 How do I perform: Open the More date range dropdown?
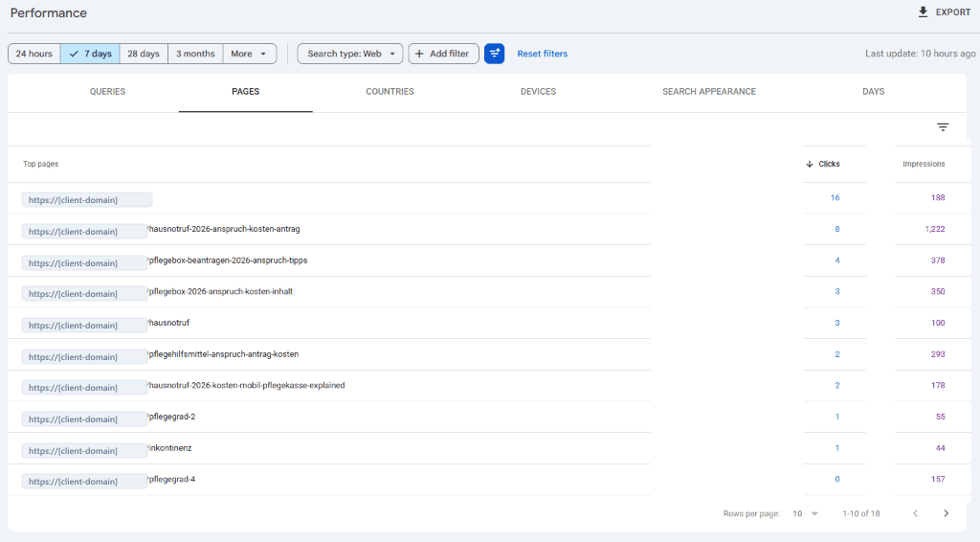pyautogui.click(x=250, y=54)
